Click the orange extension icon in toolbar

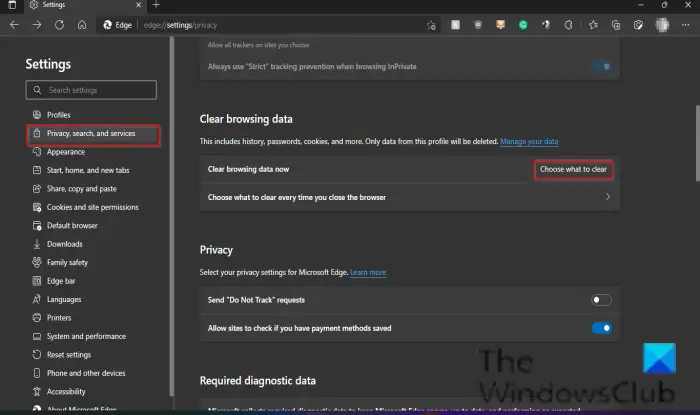click(500, 25)
